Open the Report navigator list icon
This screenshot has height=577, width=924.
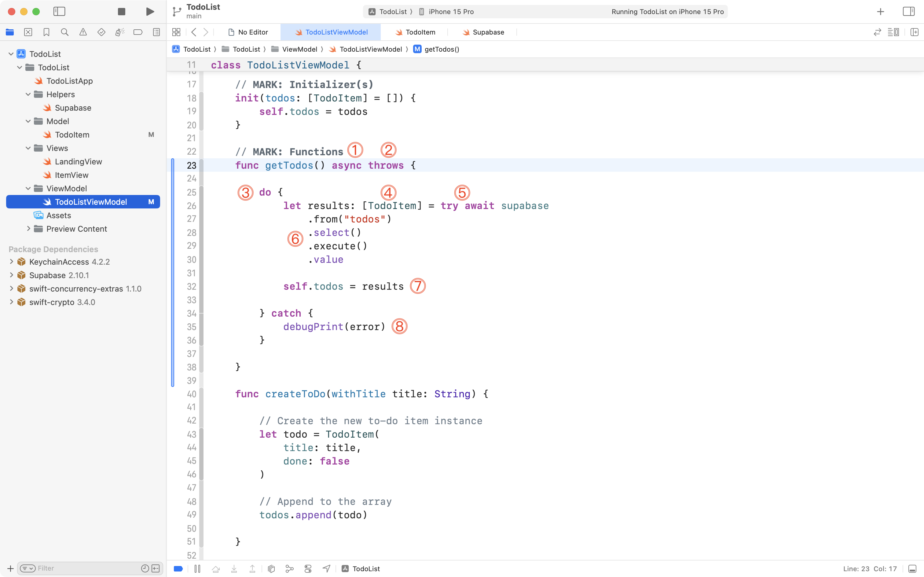pyautogui.click(x=156, y=32)
